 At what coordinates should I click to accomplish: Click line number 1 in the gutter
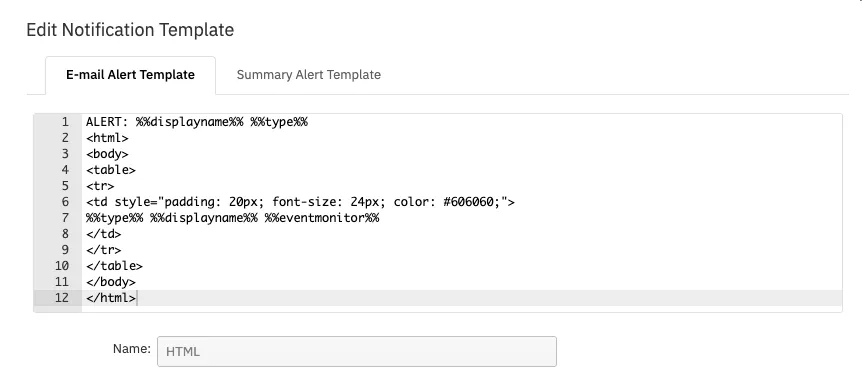[x=65, y=122]
